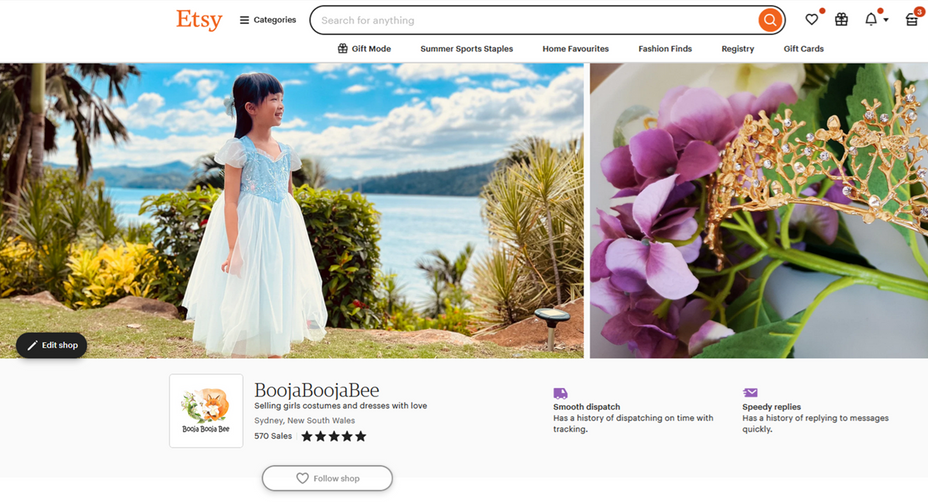
Task: Navigate to Registry
Action: point(737,49)
